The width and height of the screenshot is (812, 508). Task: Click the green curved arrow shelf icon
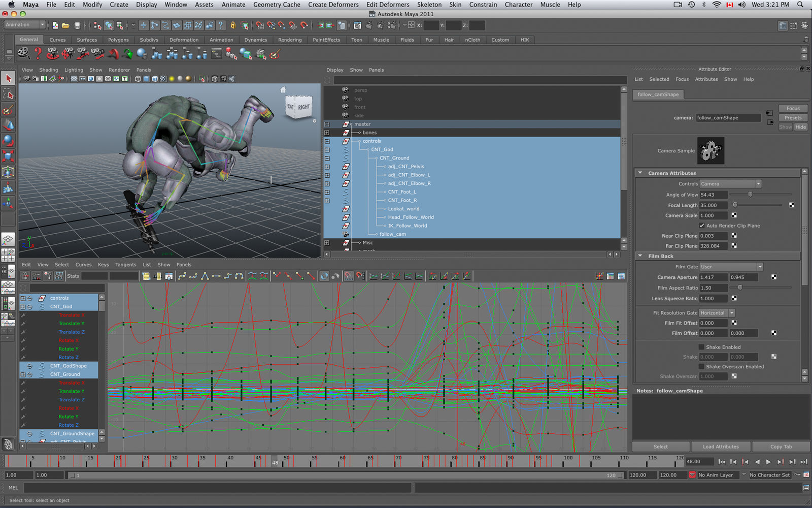(127, 53)
